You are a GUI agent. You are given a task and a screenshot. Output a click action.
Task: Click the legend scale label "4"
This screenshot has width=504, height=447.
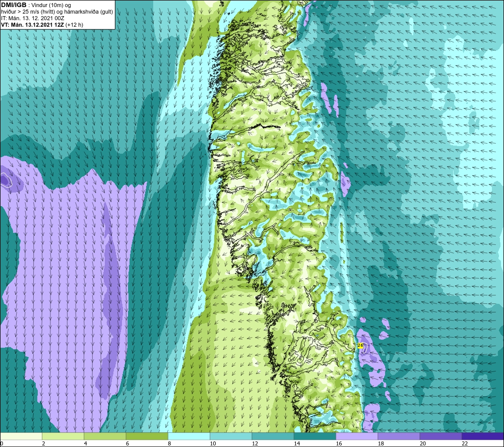tap(86, 443)
